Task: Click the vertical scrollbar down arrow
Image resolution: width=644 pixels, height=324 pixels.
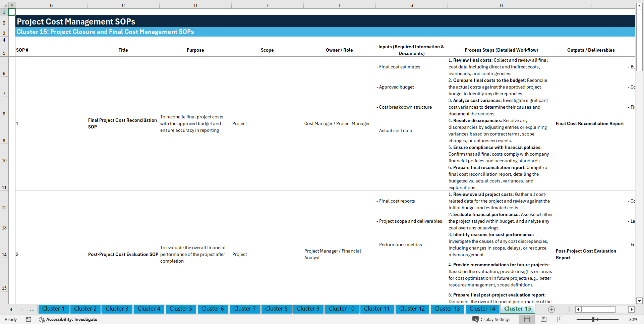Action: (x=640, y=301)
